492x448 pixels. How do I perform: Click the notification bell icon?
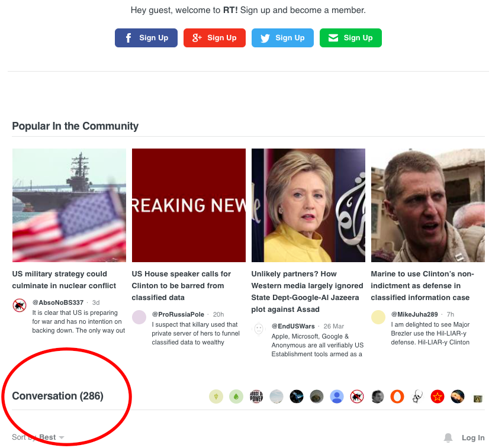[x=448, y=438]
